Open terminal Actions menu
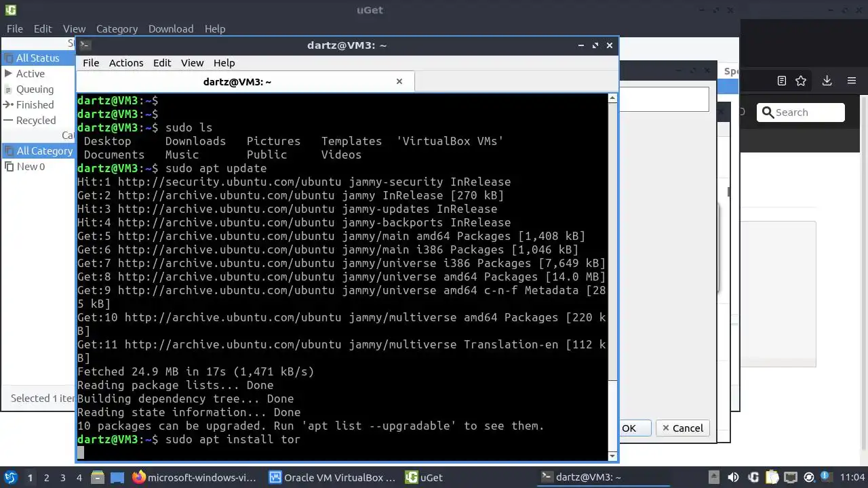This screenshot has height=488, width=868. pyautogui.click(x=126, y=62)
